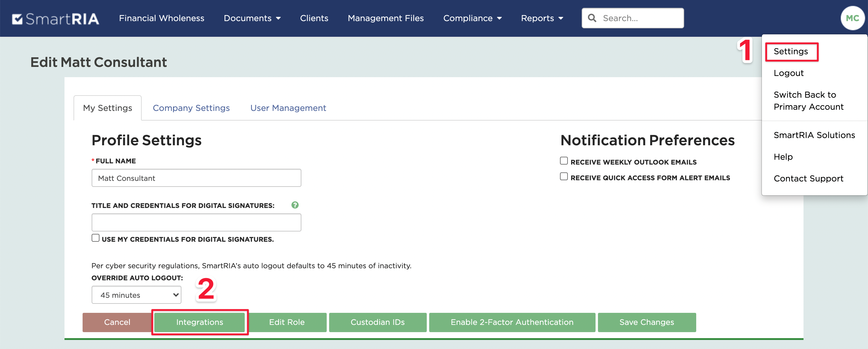
Task: Check Use My Credentials for Digital Signatures
Action: pyautogui.click(x=95, y=238)
